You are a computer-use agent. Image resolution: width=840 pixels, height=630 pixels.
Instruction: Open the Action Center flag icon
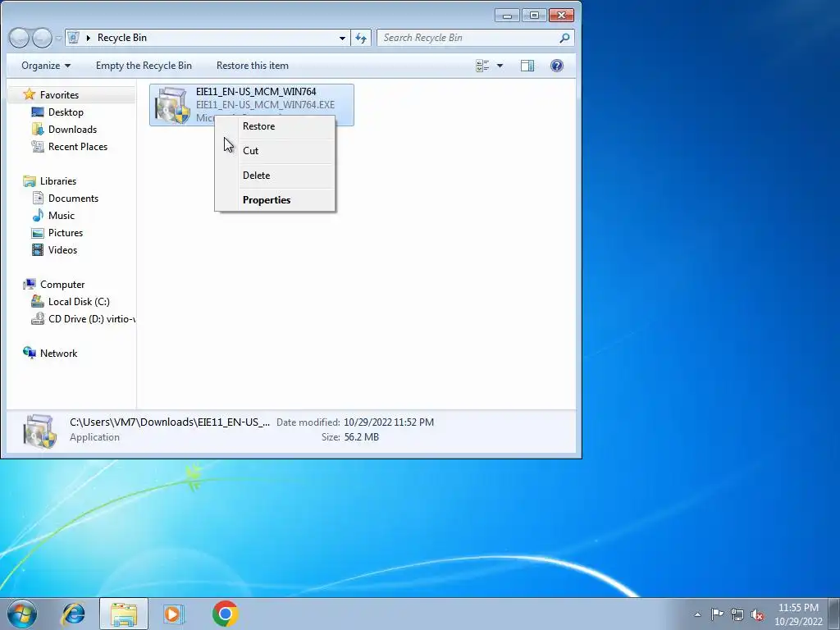717,614
